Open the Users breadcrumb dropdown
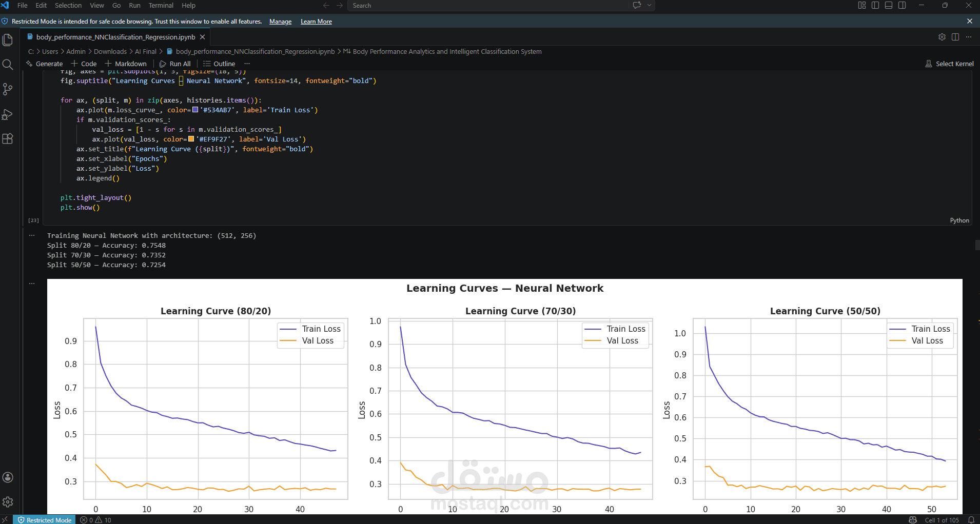This screenshot has height=524, width=980. coord(50,51)
